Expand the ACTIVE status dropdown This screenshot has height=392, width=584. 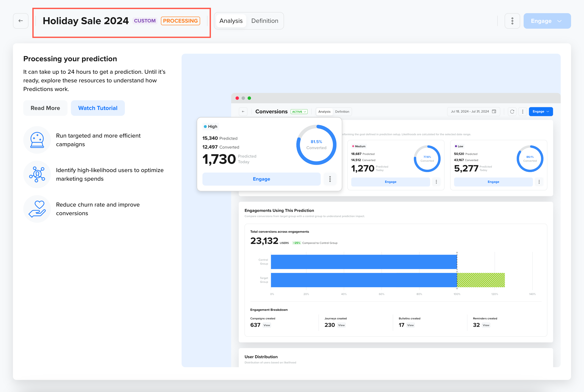(299, 112)
